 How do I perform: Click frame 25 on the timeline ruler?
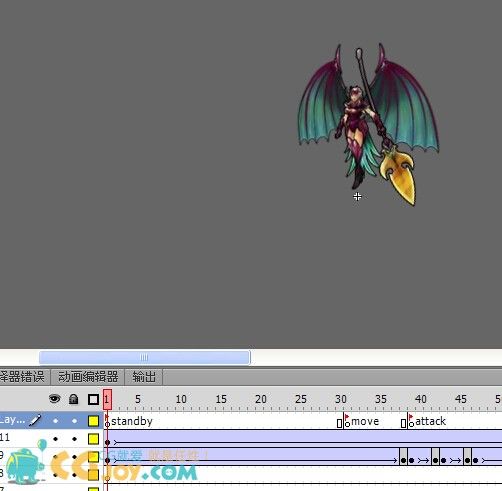tap(301, 399)
